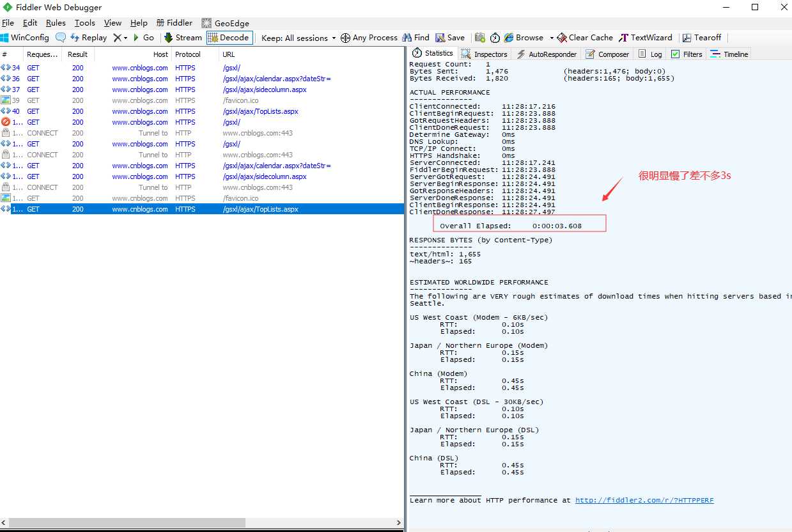Image resolution: width=792 pixels, height=532 pixels.
Task: Sort by Reques... column header
Action: pyautogui.click(x=42, y=54)
